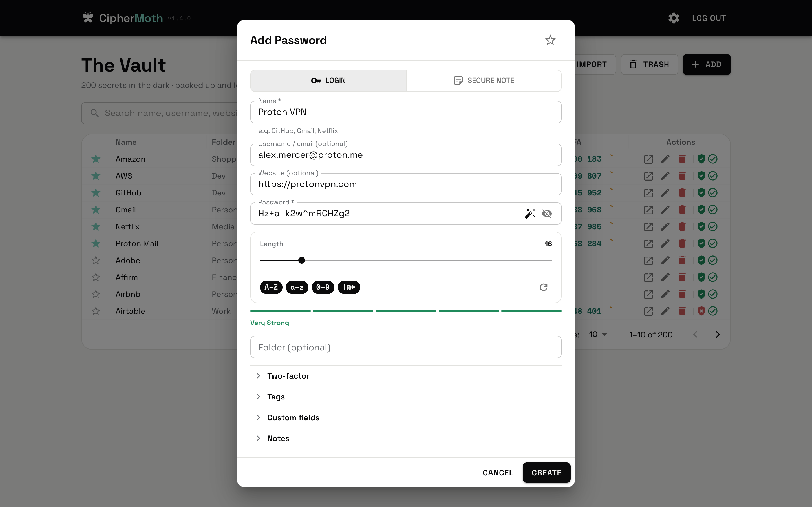The width and height of the screenshot is (812, 507).
Task: Expand the Custom fields section
Action: (406, 417)
